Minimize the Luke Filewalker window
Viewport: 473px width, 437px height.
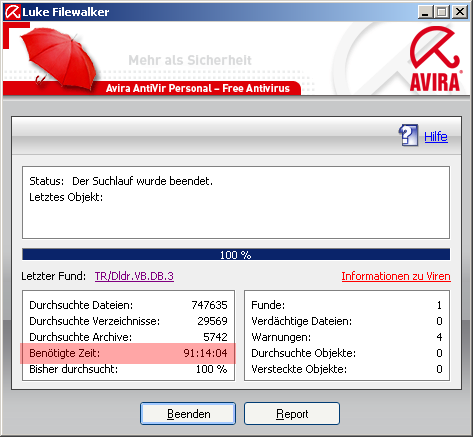click(425, 12)
